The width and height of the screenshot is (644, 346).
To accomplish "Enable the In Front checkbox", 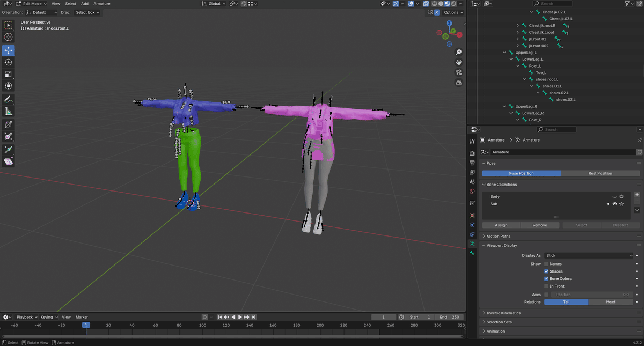I will click(x=546, y=286).
